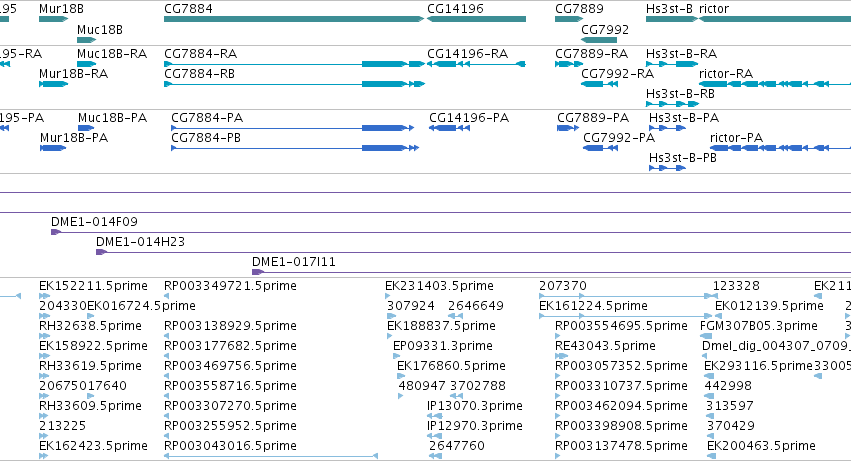Click the 442998 EST label
This screenshot has height=461, width=851.
pos(728,386)
